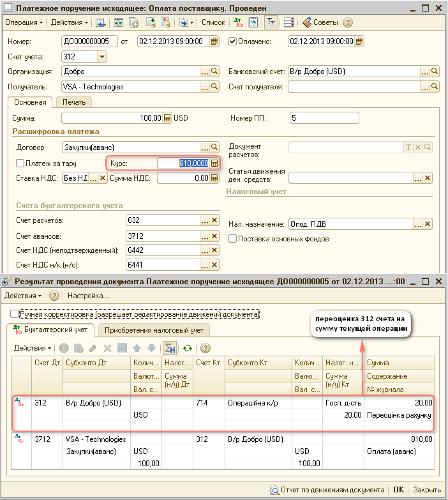Open calculator for the Сумма field
Viewport: 448px width, 500px height.
click(167, 118)
